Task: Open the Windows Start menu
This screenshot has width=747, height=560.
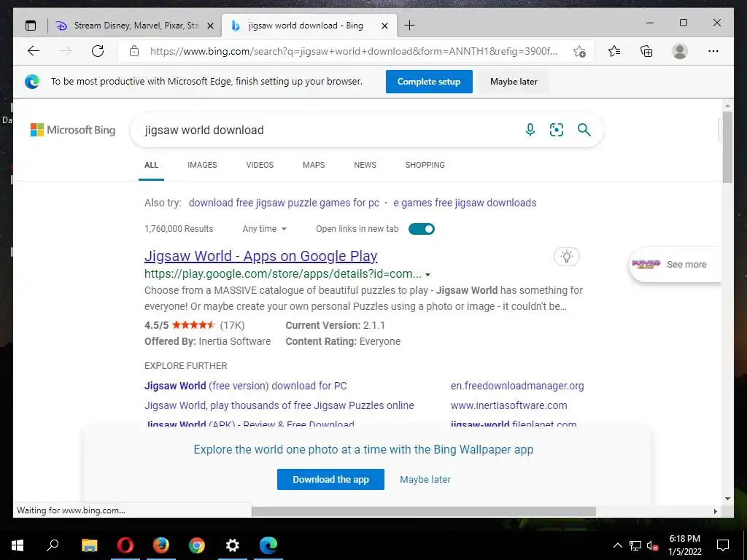Action: point(18,545)
